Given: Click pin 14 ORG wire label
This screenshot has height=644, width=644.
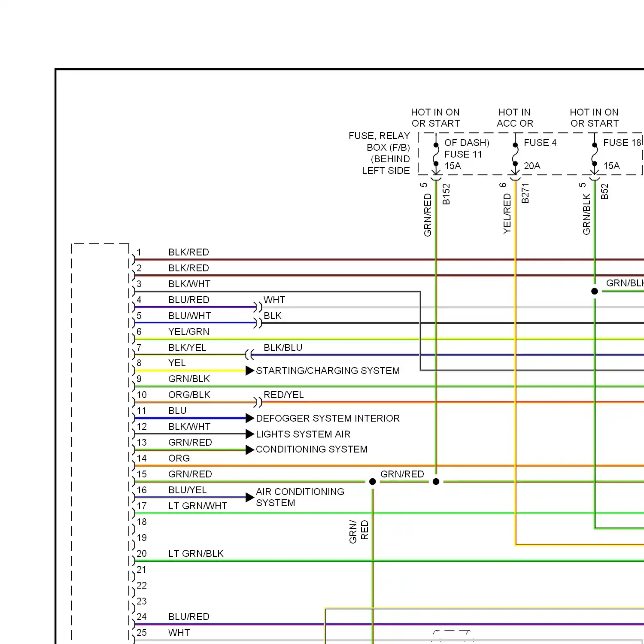Looking at the screenshot, I should coord(179,458).
